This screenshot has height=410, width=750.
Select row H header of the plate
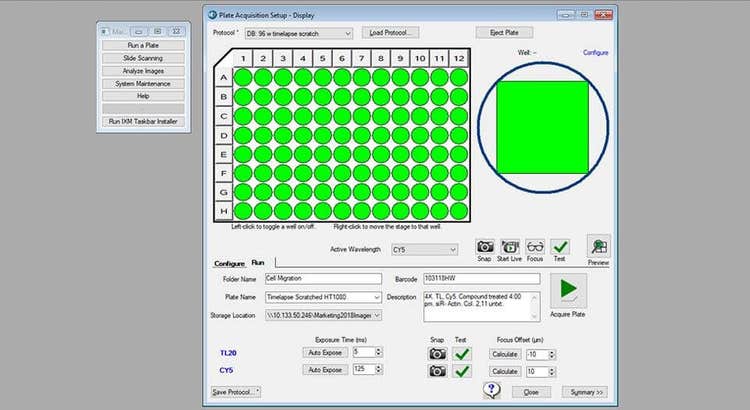point(223,211)
